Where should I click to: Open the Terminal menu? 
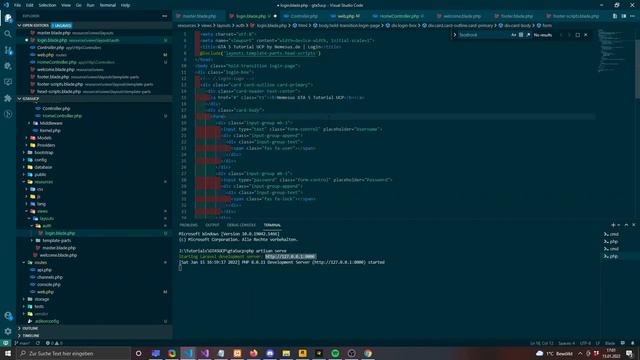pos(107,5)
